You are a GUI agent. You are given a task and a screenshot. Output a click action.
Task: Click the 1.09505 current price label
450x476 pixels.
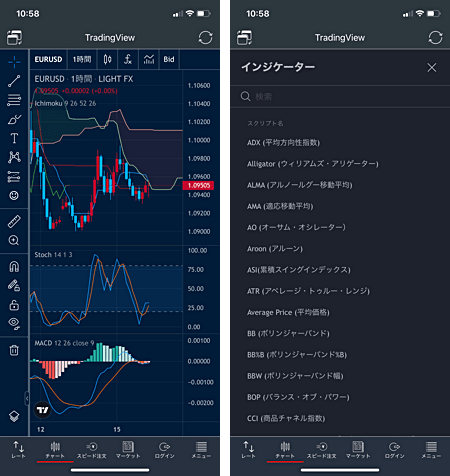tap(198, 185)
